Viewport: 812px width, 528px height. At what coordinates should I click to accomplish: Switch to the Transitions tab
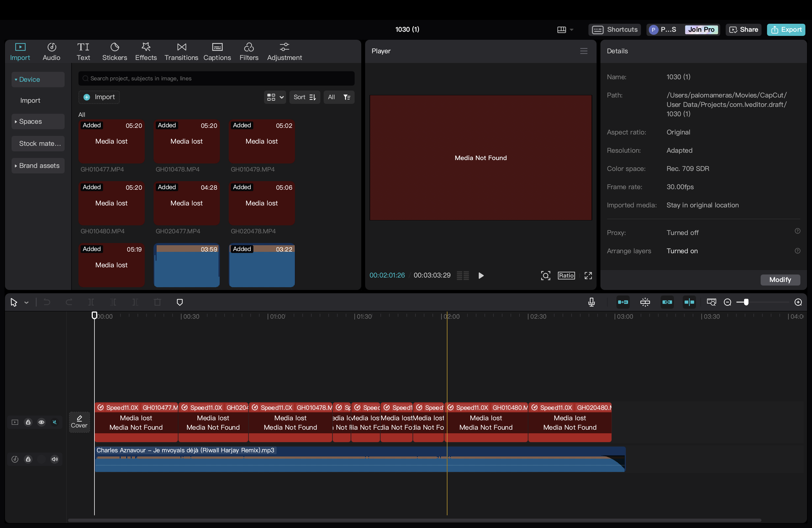181,52
